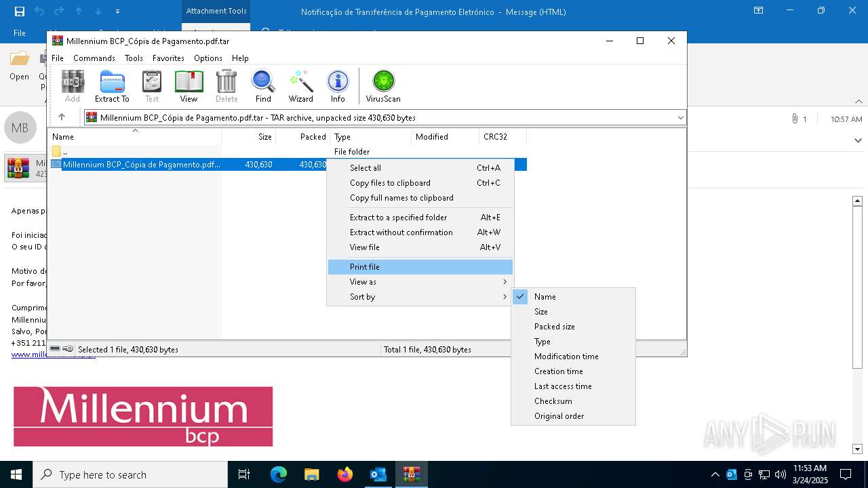Switch to Outlook in the taskbar
This screenshot has height=488, width=868.
[378, 474]
